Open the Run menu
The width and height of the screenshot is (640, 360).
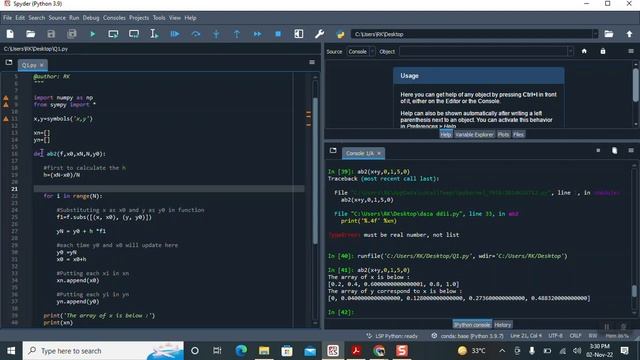pos(74,18)
